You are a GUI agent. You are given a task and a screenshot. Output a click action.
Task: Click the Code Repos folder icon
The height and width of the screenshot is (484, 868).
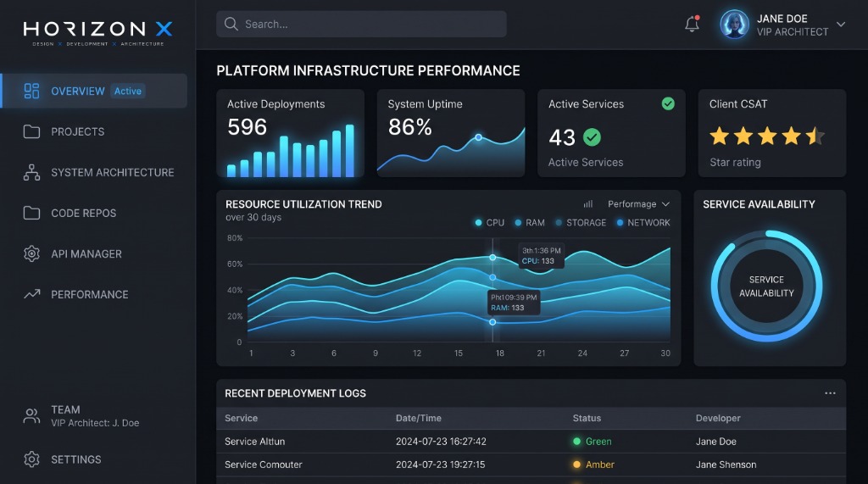[x=31, y=214]
